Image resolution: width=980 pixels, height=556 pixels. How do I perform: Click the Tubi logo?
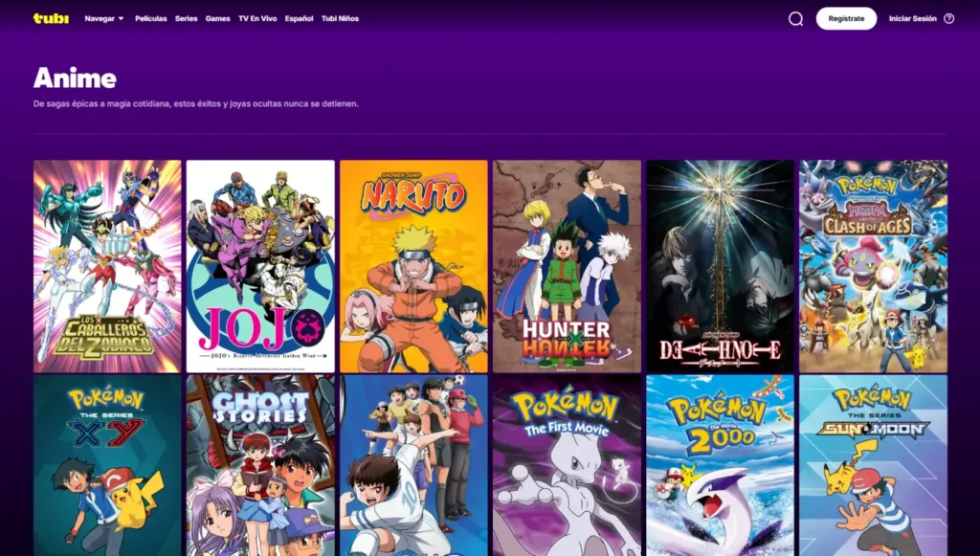(x=51, y=18)
